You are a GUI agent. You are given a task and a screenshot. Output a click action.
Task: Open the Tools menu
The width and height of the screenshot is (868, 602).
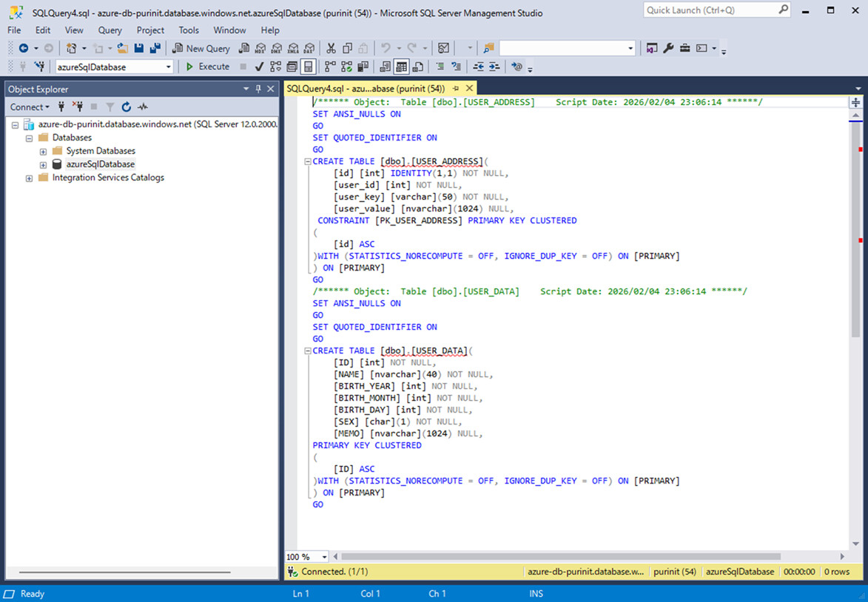189,30
